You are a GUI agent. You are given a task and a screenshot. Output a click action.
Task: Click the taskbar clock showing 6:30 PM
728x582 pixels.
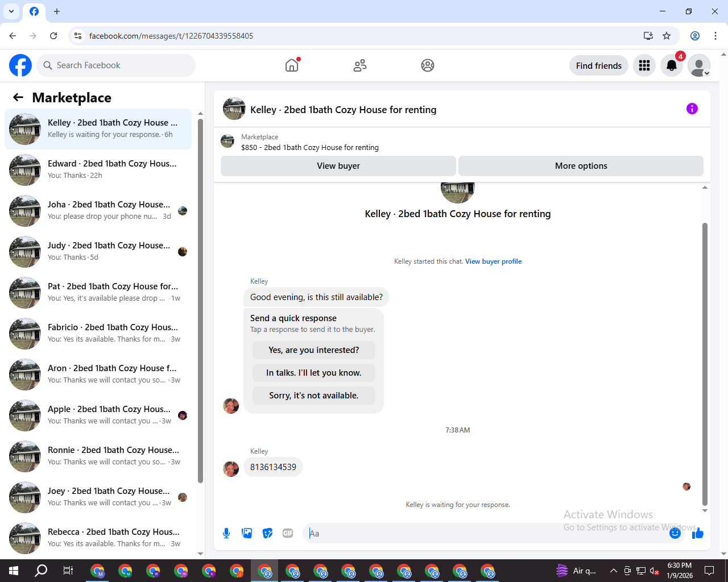680,571
